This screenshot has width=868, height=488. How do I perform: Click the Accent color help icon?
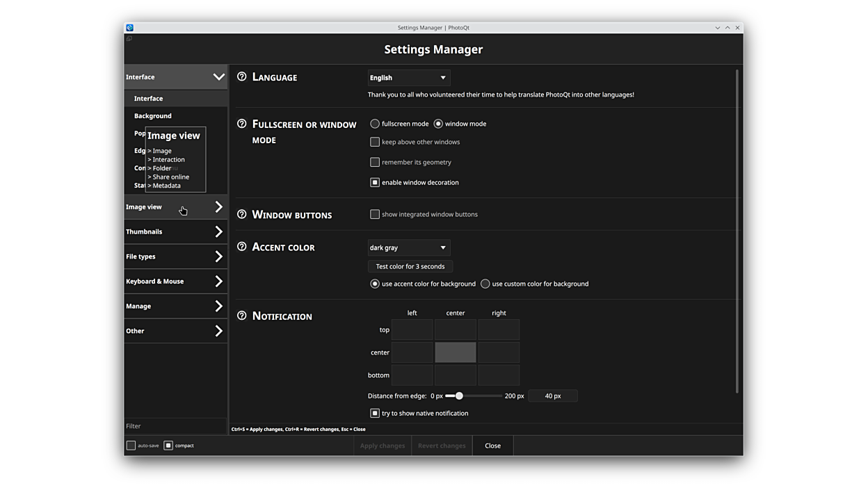point(242,247)
